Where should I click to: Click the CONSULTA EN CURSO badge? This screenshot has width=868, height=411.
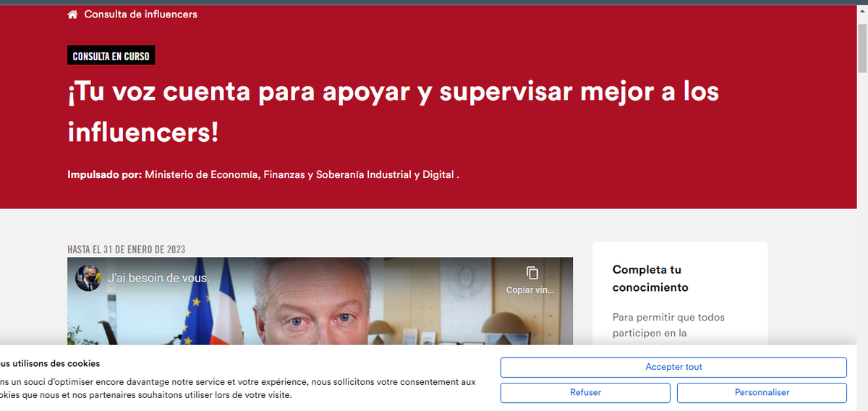(111, 56)
